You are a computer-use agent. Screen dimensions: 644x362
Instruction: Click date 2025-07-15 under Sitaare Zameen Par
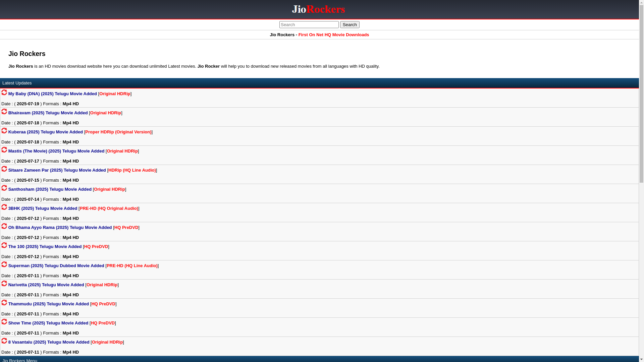(28, 180)
